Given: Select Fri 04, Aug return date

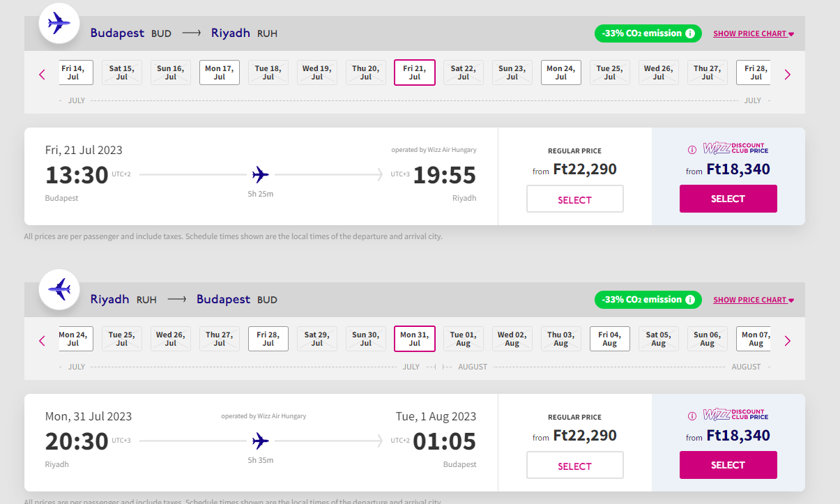Looking at the screenshot, I should (610, 339).
